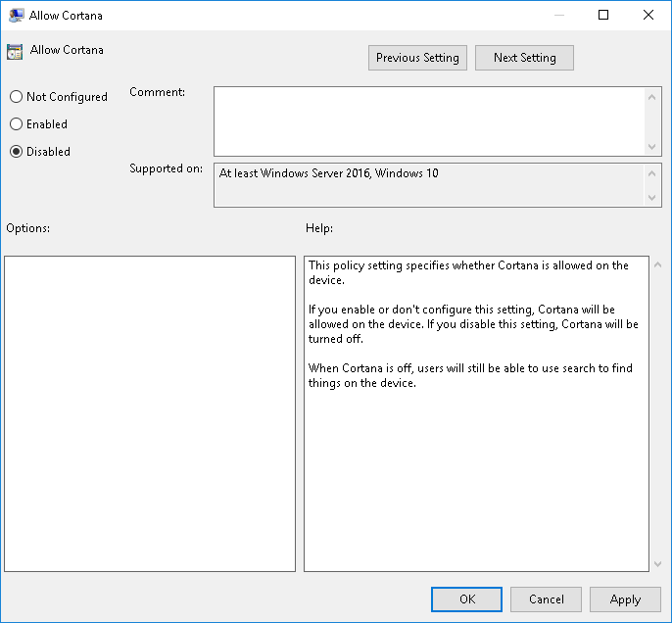
Task: Confirm the policy with OK
Action: [x=466, y=599]
